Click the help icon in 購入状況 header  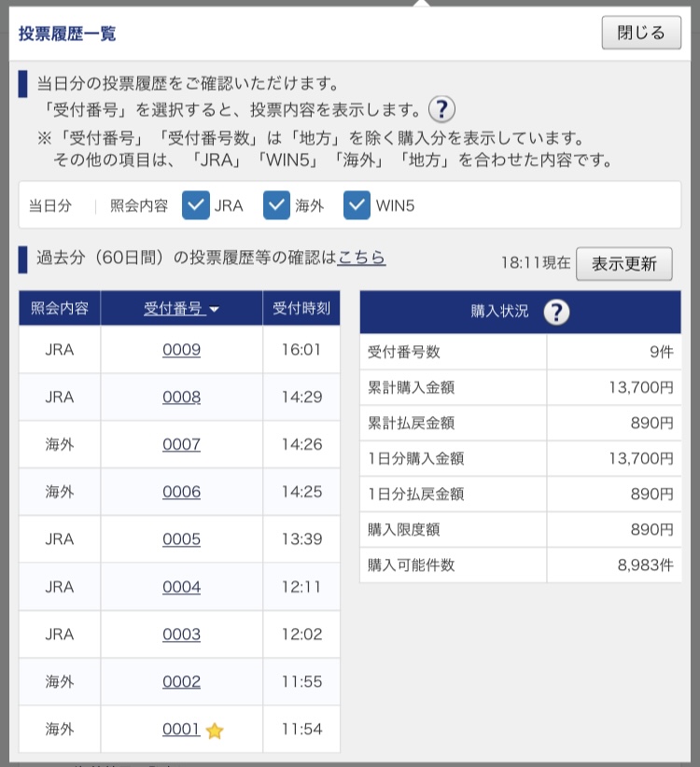(556, 312)
